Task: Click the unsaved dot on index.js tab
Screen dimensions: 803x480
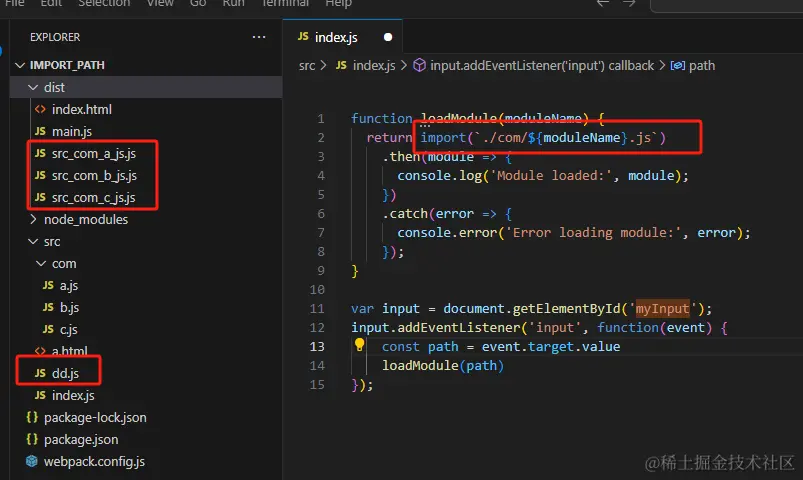Action: pyautogui.click(x=388, y=37)
